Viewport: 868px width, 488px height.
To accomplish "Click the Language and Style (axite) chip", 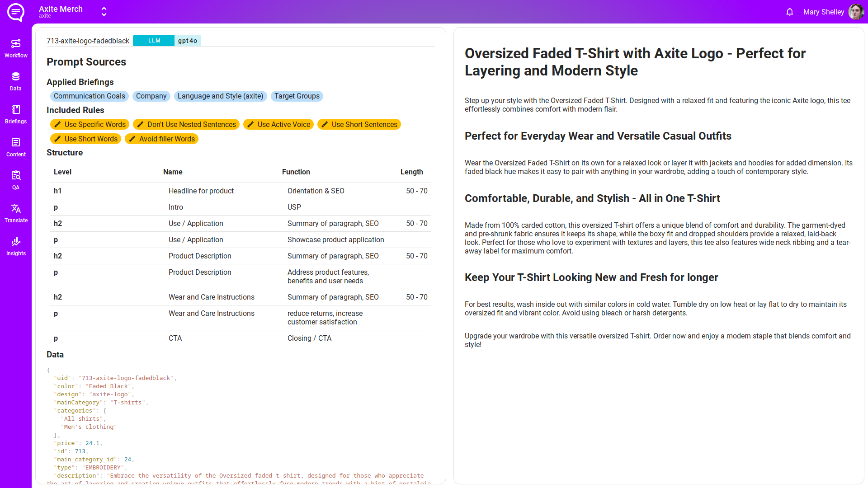I will pyautogui.click(x=220, y=96).
